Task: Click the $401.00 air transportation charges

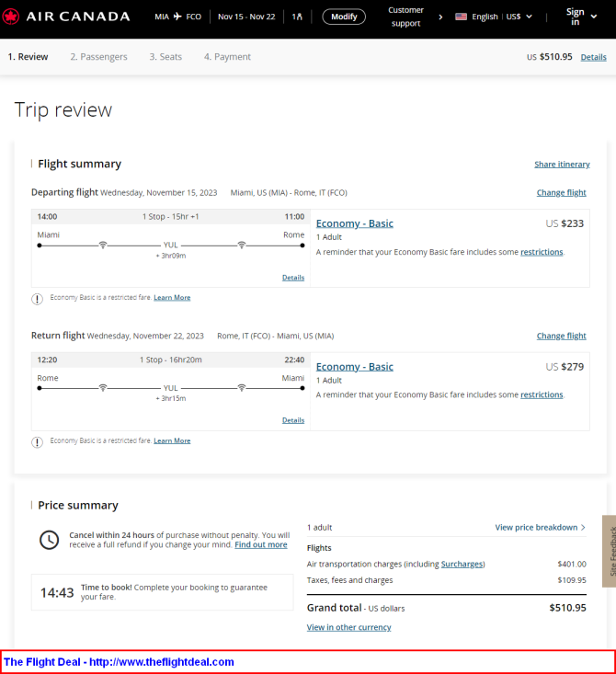Action: (572, 564)
